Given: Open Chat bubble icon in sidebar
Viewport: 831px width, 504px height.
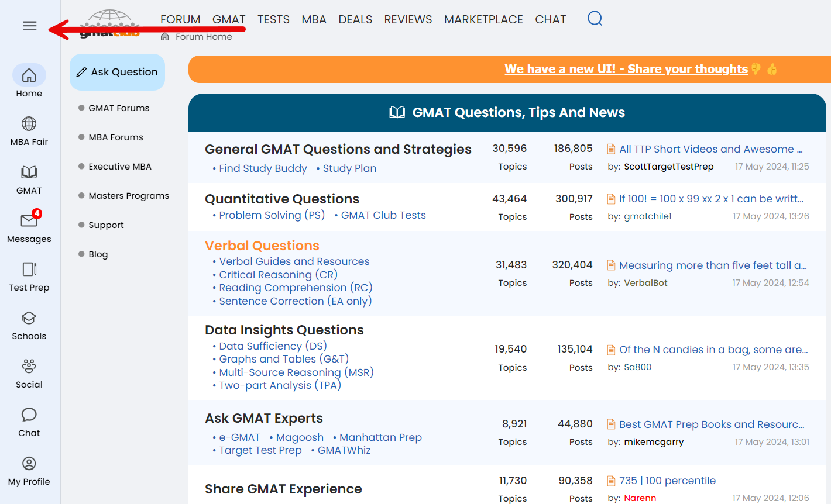Looking at the screenshot, I should coord(29,415).
